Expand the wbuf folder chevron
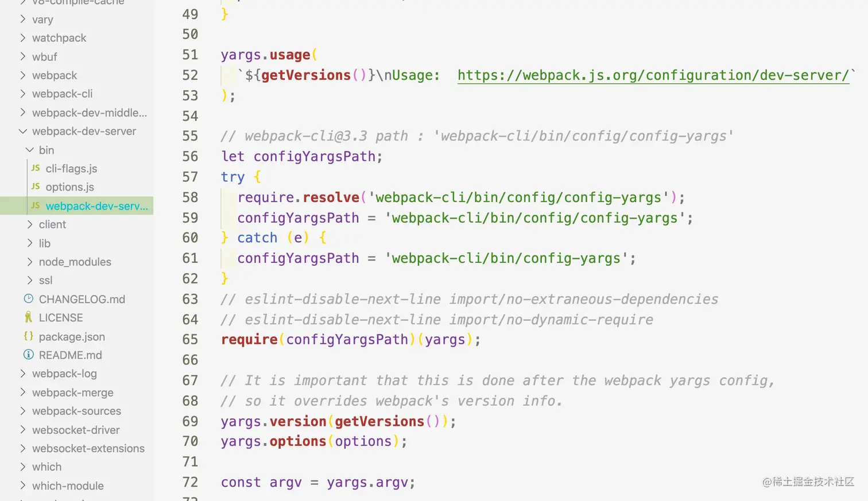The image size is (868, 501). tap(22, 56)
